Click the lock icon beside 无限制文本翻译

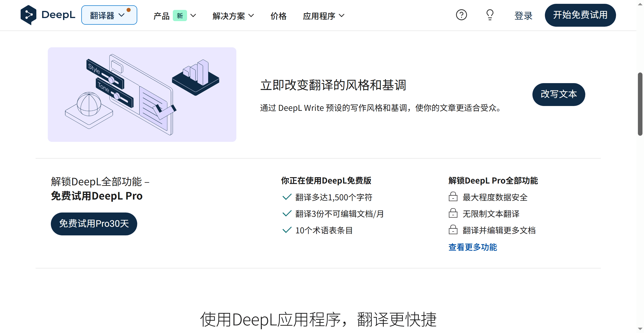coord(453,214)
